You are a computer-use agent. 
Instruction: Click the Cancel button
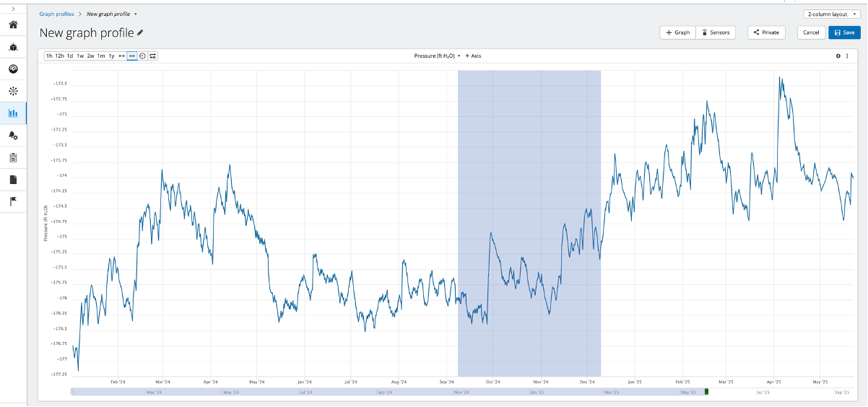811,32
